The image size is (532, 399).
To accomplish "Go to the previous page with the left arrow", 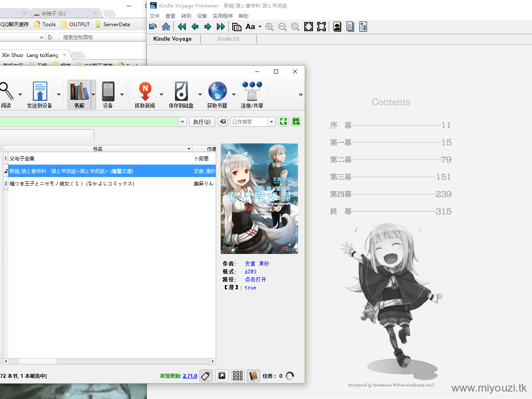I will click(195, 27).
